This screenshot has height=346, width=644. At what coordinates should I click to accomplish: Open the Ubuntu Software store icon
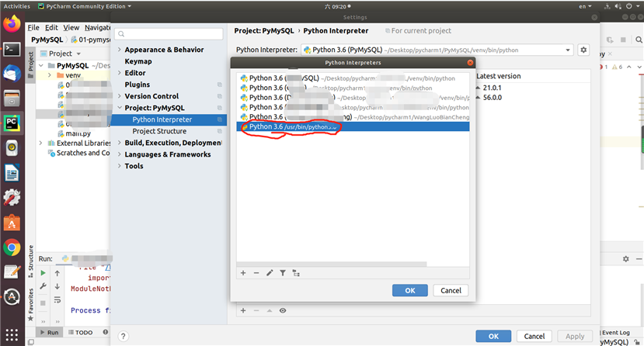(12, 223)
